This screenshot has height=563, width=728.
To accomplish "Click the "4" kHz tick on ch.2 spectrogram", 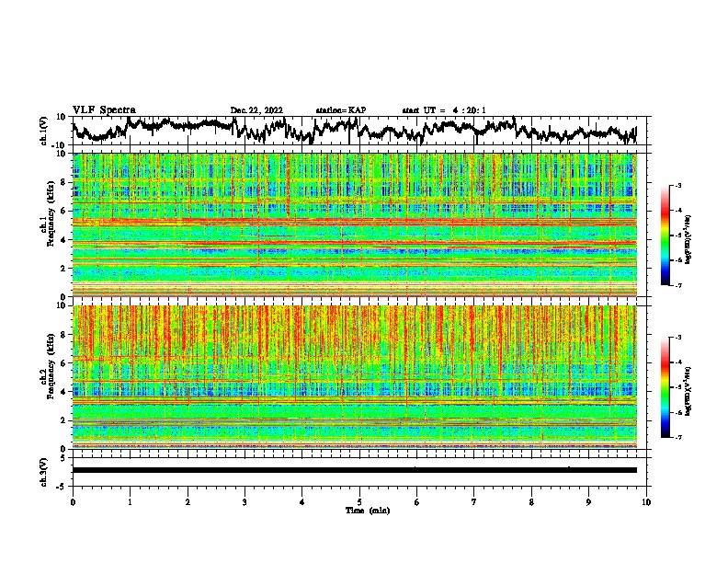I will pyautogui.click(x=64, y=392).
